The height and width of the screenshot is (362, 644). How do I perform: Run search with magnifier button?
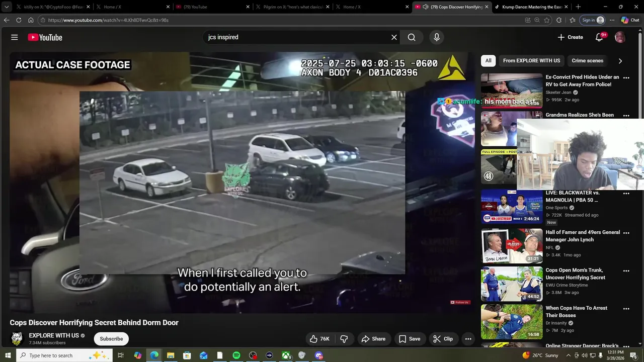(x=412, y=37)
